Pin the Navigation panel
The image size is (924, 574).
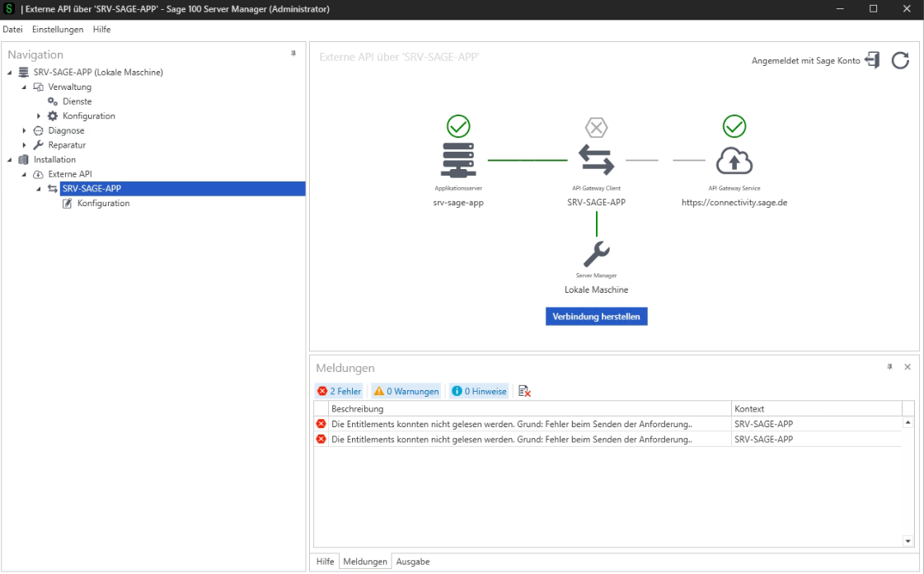(293, 54)
